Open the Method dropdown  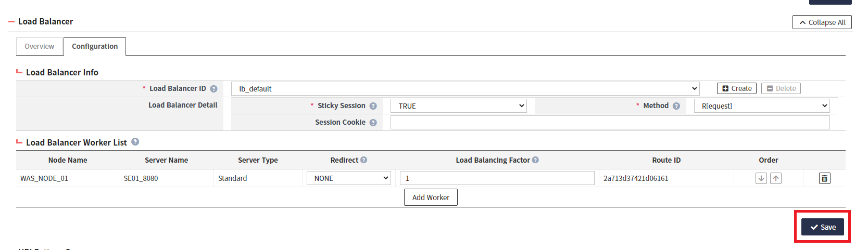pos(761,106)
